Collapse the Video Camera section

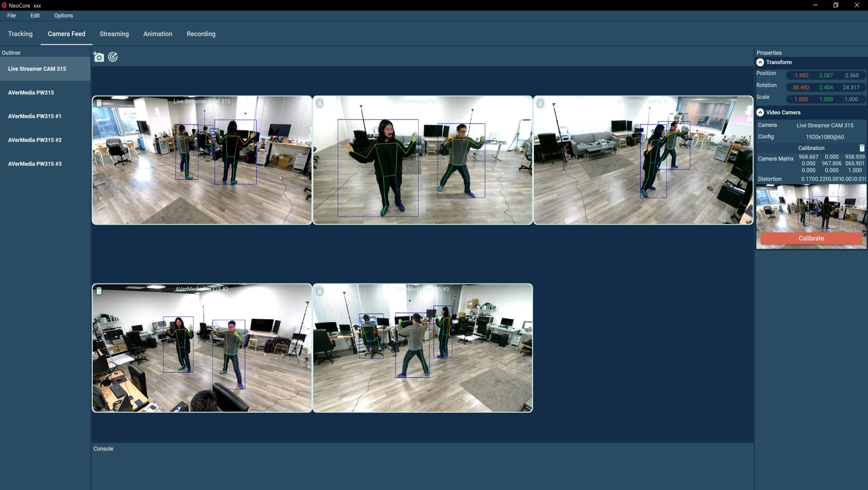[x=760, y=112]
